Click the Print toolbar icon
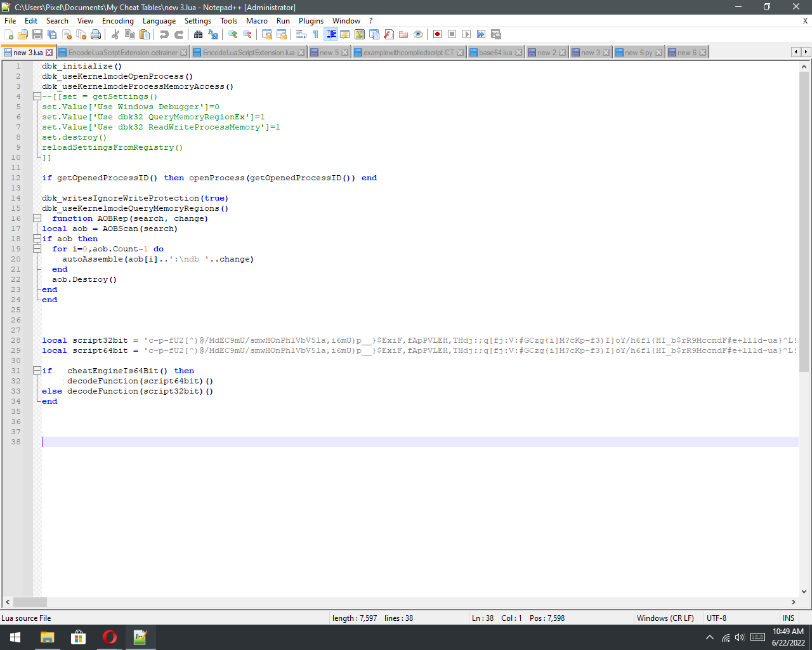Screen dimensions: 812x650 tap(96, 34)
